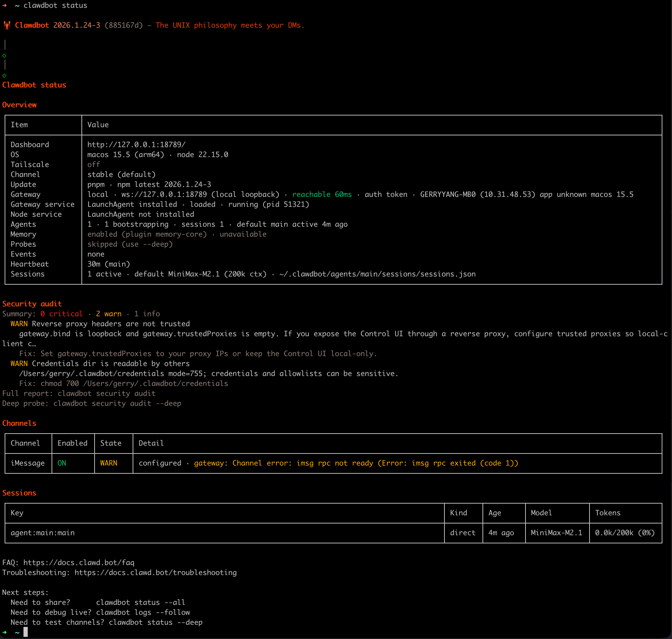Click the 'clawdbot logs --follow' suggested command
Viewport: 672px width, 639px height.
(143, 612)
